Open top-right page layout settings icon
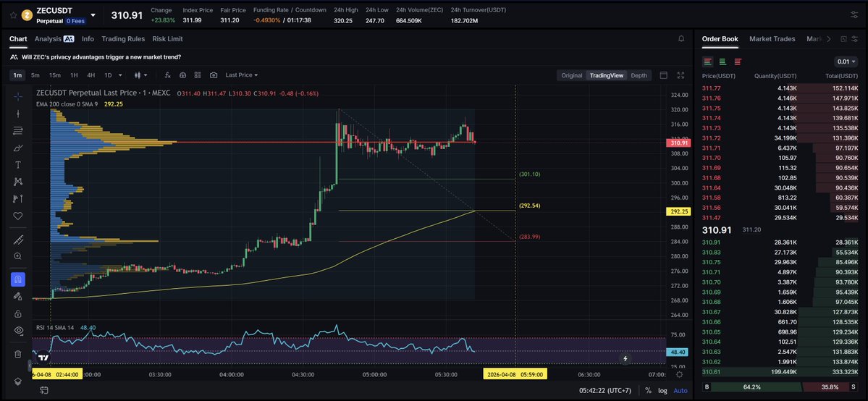Viewport: 868px width, 401px height. [x=854, y=15]
